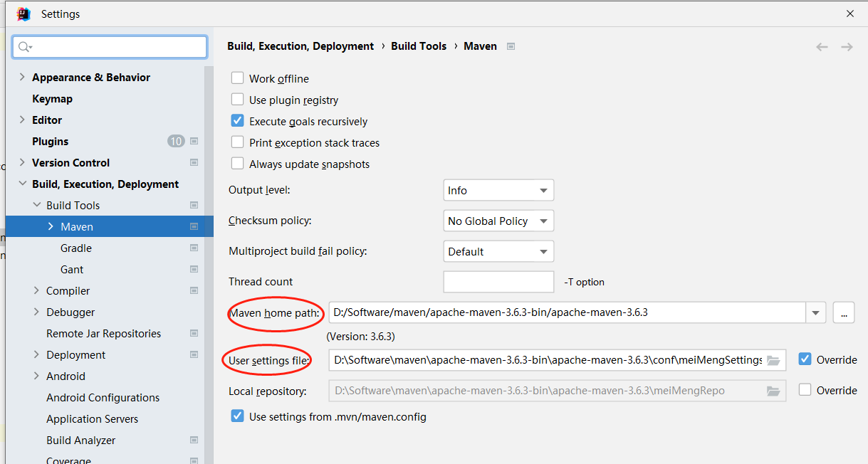Click the project-level icon on the Deployment row

pyautogui.click(x=194, y=354)
